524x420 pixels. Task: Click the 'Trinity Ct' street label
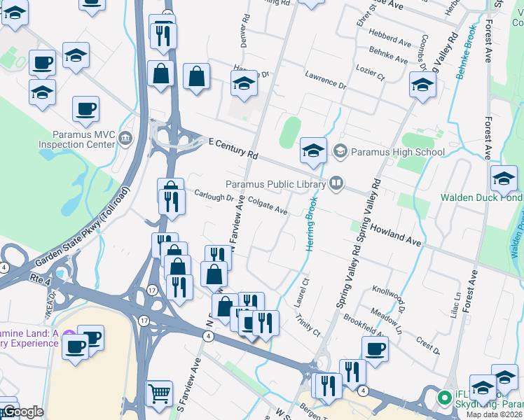pyautogui.click(x=308, y=325)
